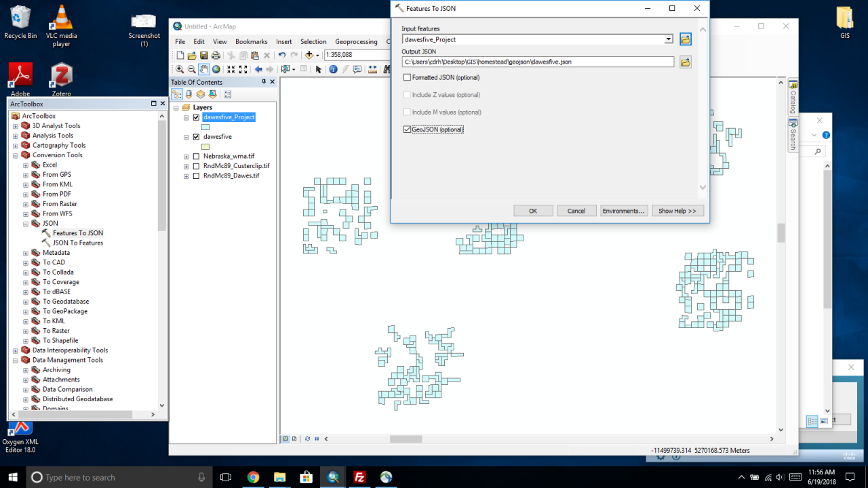The height and width of the screenshot is (488, 868).
Task: Activate the Pan hand tool
Action: coord(203,69)
